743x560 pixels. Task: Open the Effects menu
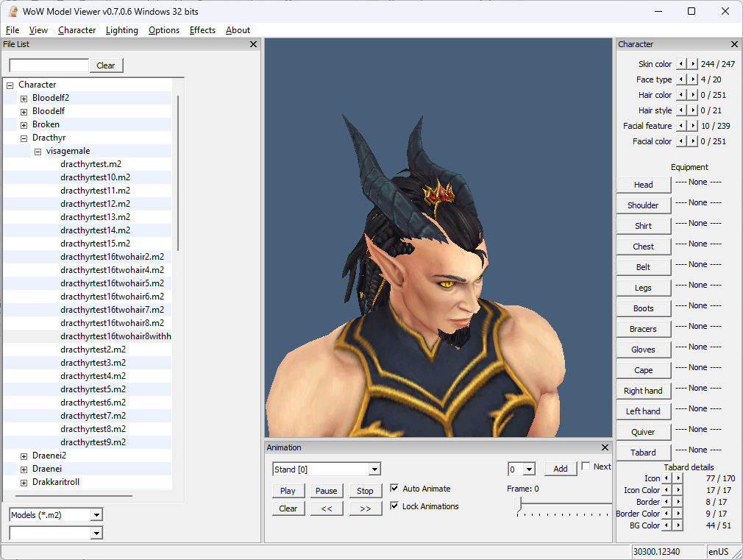click(202, 30)
